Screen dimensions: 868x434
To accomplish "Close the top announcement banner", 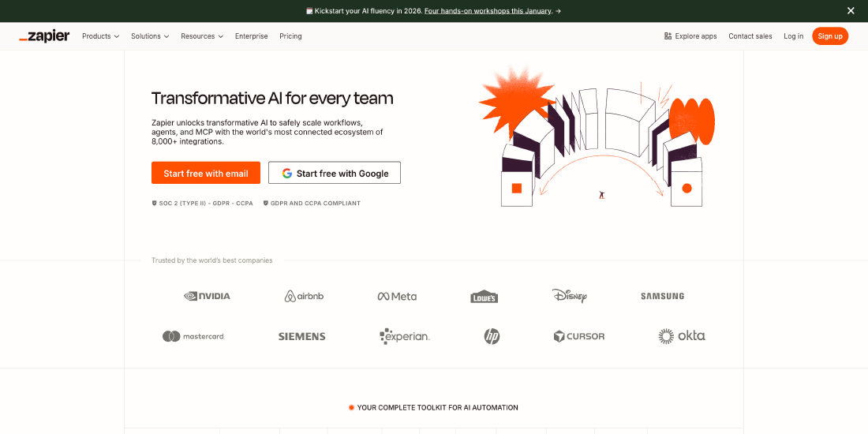I will [851, 11].
